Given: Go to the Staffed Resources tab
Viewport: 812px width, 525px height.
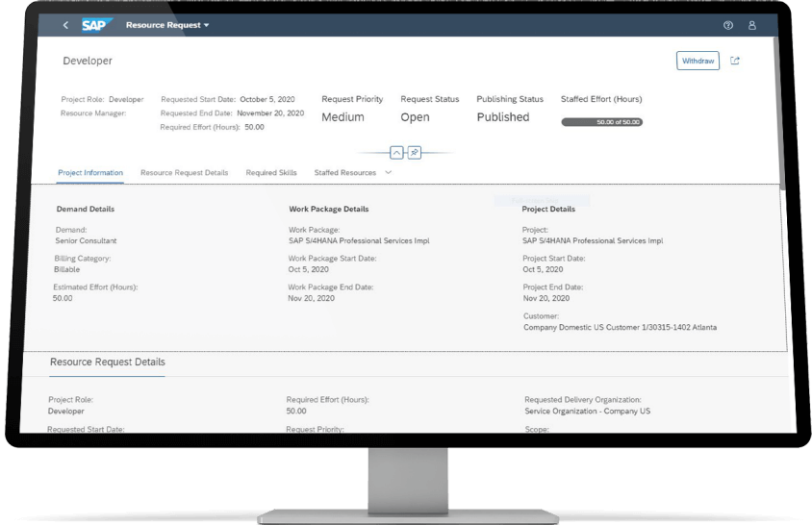Looking at the screenshot, I should click(344, 173).
